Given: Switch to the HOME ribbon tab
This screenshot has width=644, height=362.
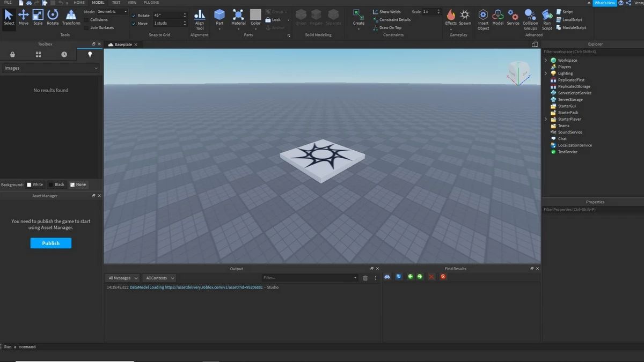Looking at the screenshot, I should (79, 3).
